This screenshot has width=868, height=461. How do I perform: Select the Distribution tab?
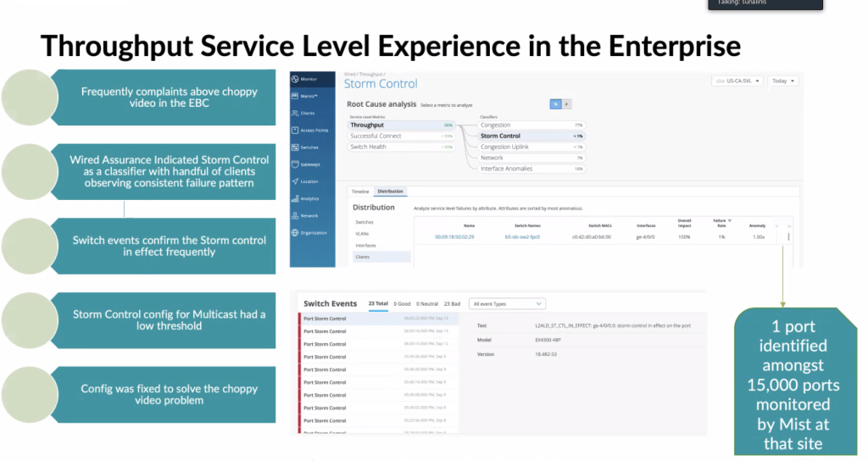[x=390, y=192]
